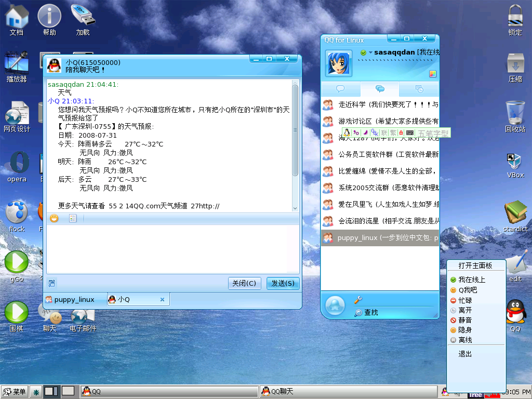Click the color skin swatch in QQ panel
Viewport: 532px width, 399px height.
432,74
